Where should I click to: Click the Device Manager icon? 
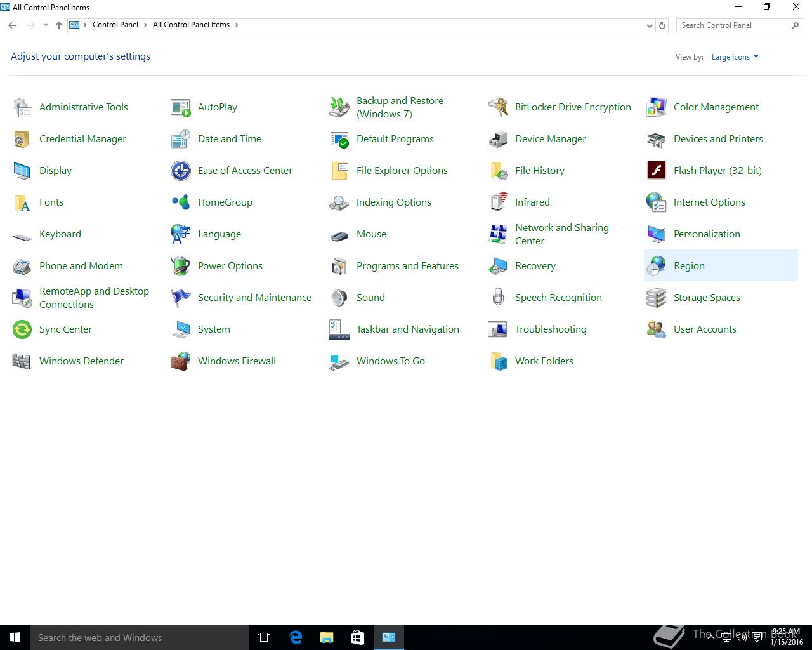click(x=498, y=139)
